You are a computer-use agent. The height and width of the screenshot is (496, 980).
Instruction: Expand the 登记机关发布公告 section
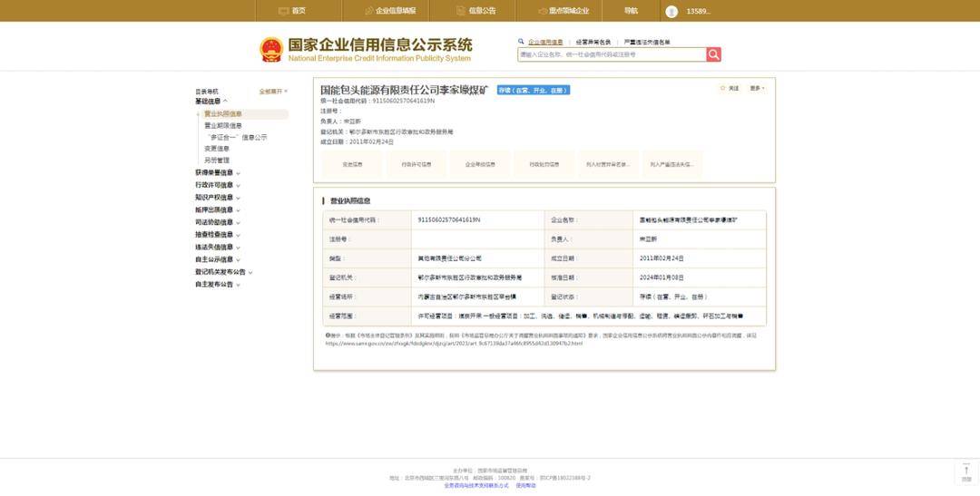point(224,272)
